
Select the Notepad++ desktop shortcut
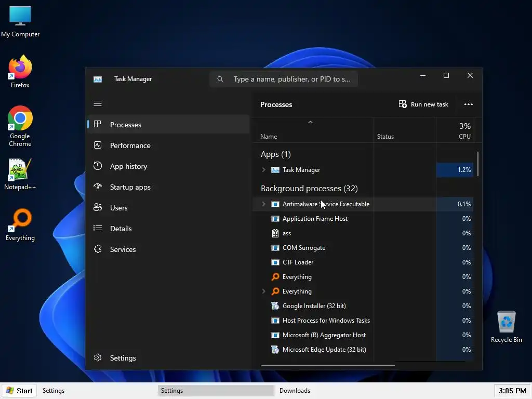[x=20, y=175]
